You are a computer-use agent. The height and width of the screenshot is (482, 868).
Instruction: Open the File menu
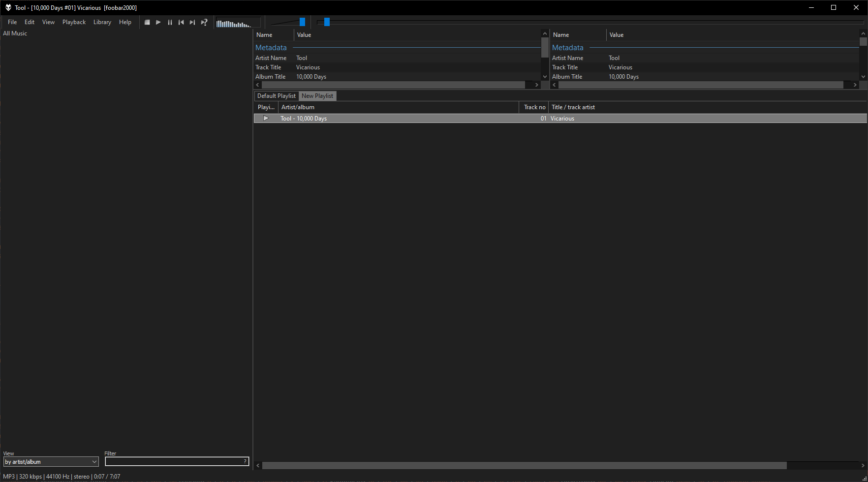12,22
